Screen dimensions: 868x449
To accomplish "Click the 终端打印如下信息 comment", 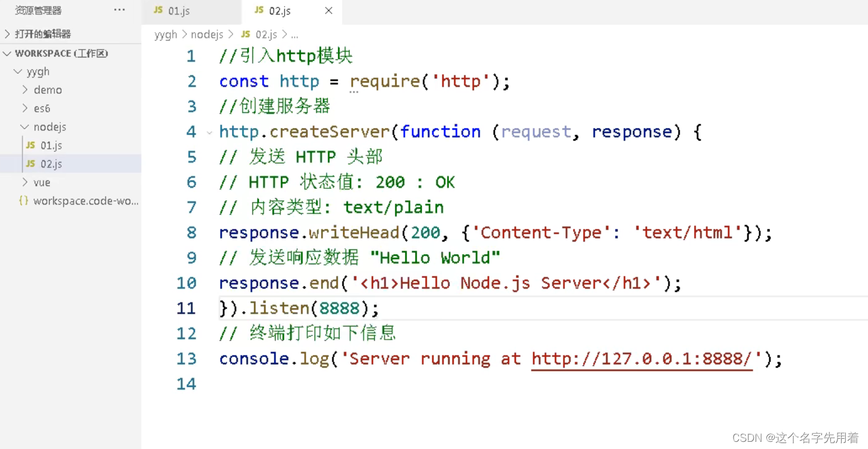I will coord(307,333).
